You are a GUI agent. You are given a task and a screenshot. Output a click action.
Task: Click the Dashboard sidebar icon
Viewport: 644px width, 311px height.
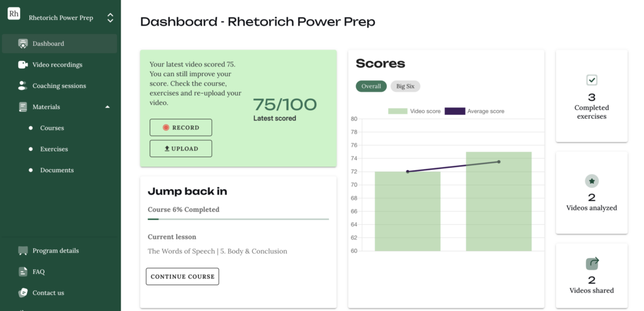(23, 44)
